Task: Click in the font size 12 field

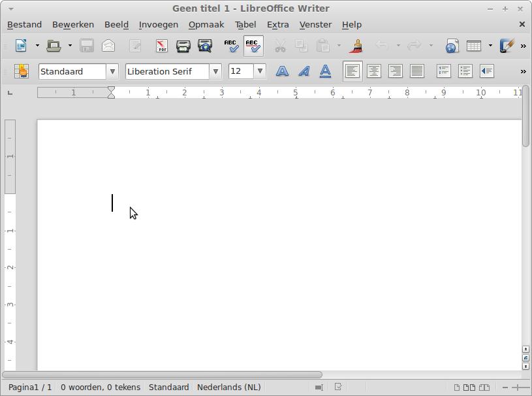Action: point(241,71)
